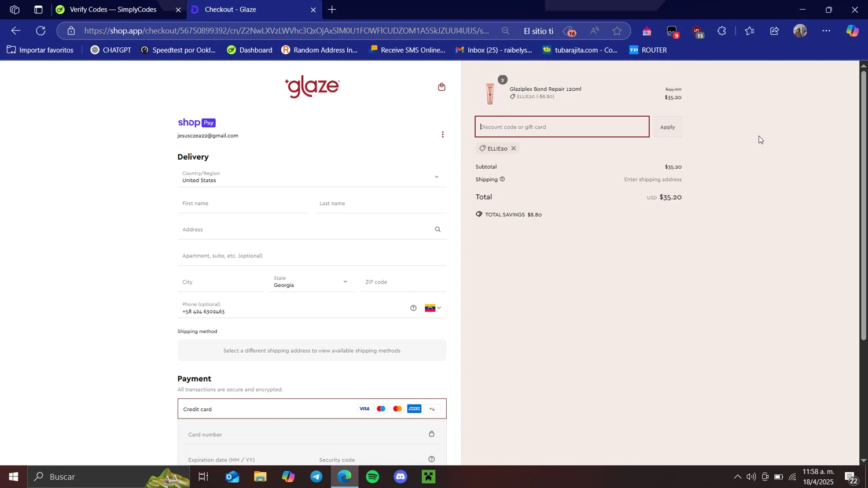Open browser extensions puzzle icon
Screen dimensions: 868x488
pyautogui.click(x=722, y=31)
